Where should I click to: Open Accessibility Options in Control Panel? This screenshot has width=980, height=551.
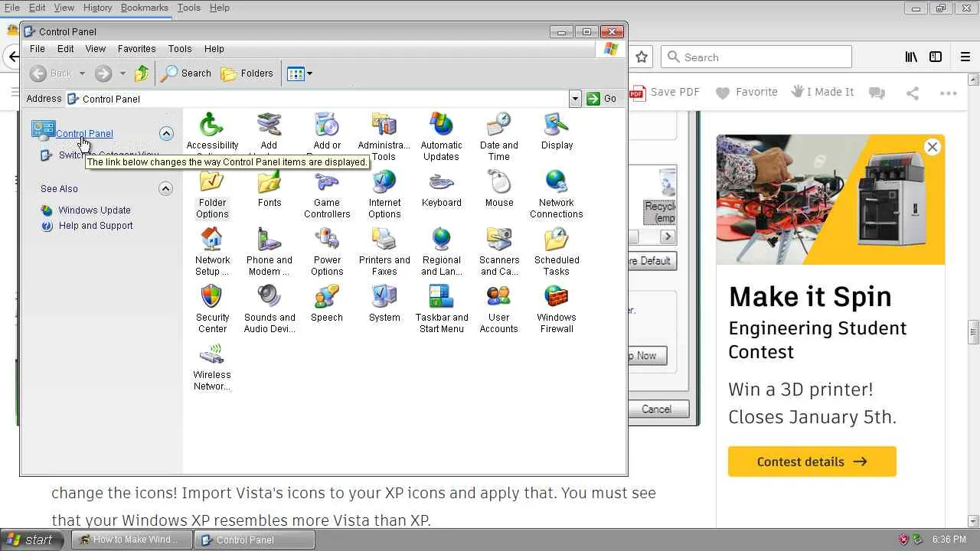point(212,136)
